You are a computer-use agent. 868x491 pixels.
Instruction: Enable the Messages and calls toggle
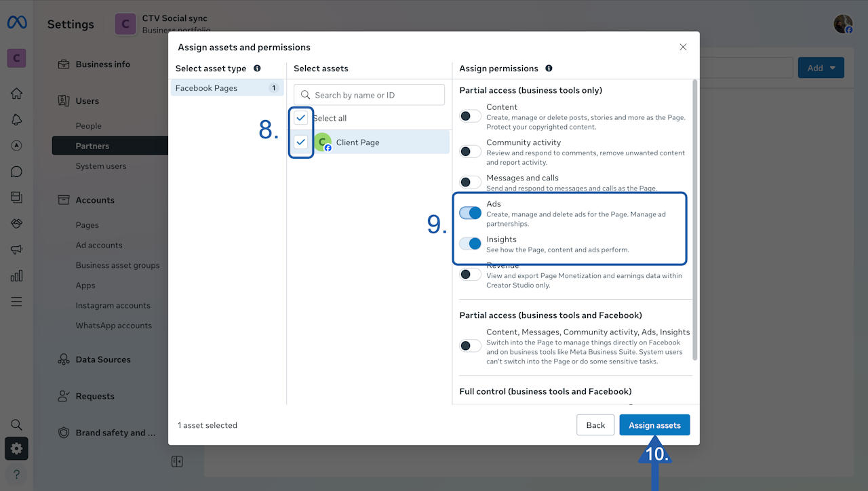point(471,182)
